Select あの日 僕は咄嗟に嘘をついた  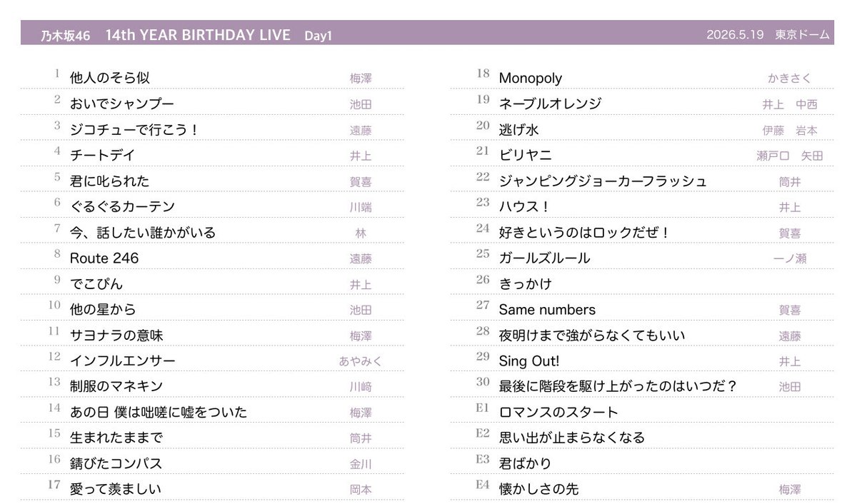[x=159, y=412]
